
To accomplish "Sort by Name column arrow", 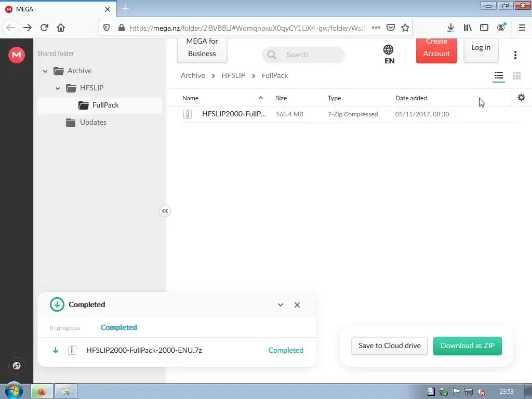I will coord(261,98).
